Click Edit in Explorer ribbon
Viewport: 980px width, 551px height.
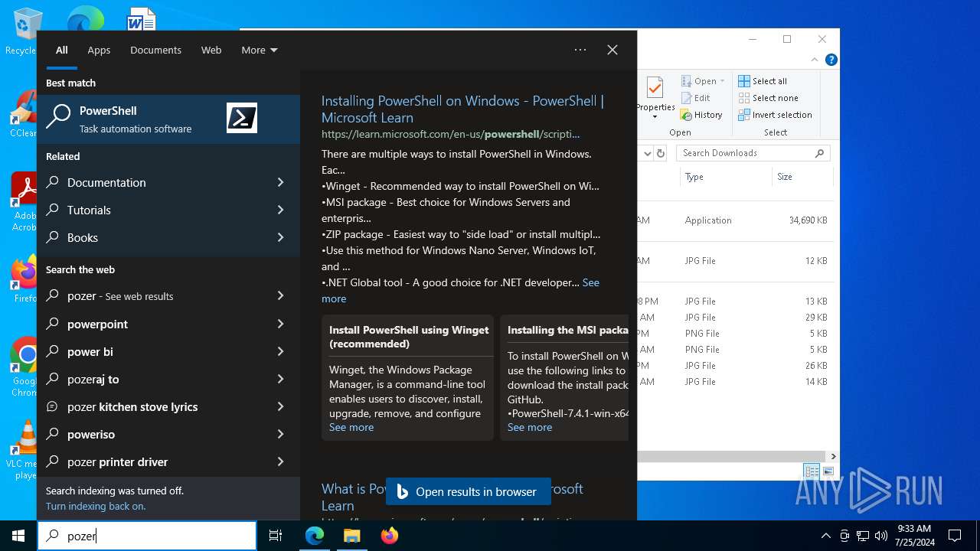(695, 98)
